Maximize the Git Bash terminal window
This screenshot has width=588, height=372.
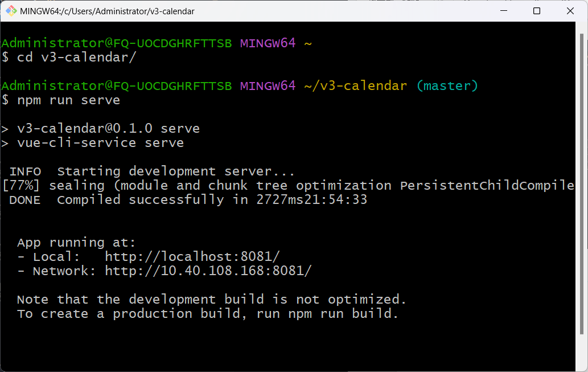(x=537, y=11)
